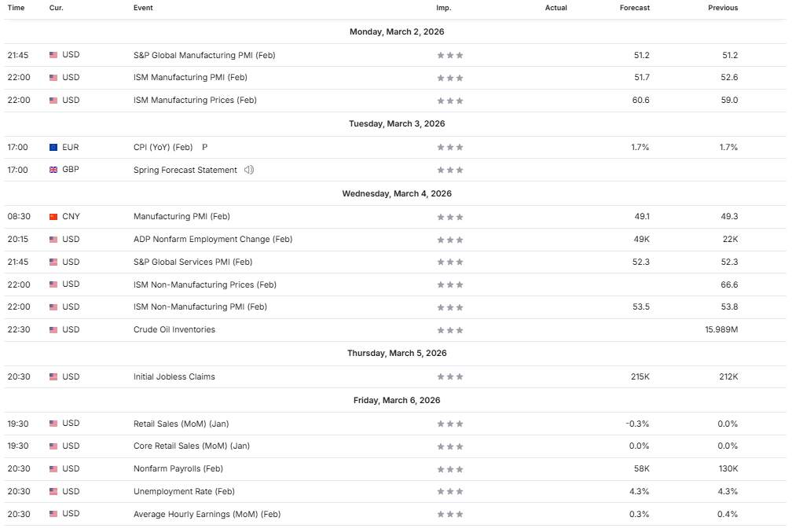Click the CNY flag on Manufacturing PMI row
The image size is (792, 532).
click(53, 216)
